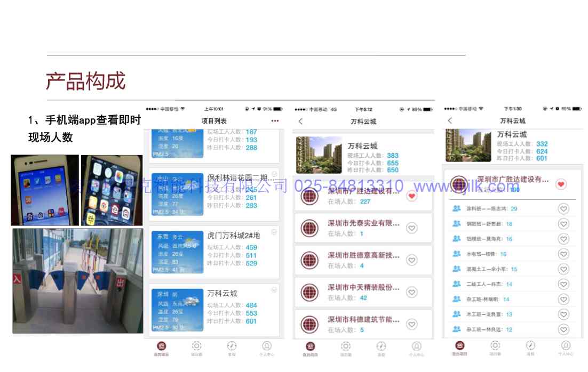Open dashed-circle tab in left phone's bottom bar
The image size is (588, 372).
(x=196, y=346)
